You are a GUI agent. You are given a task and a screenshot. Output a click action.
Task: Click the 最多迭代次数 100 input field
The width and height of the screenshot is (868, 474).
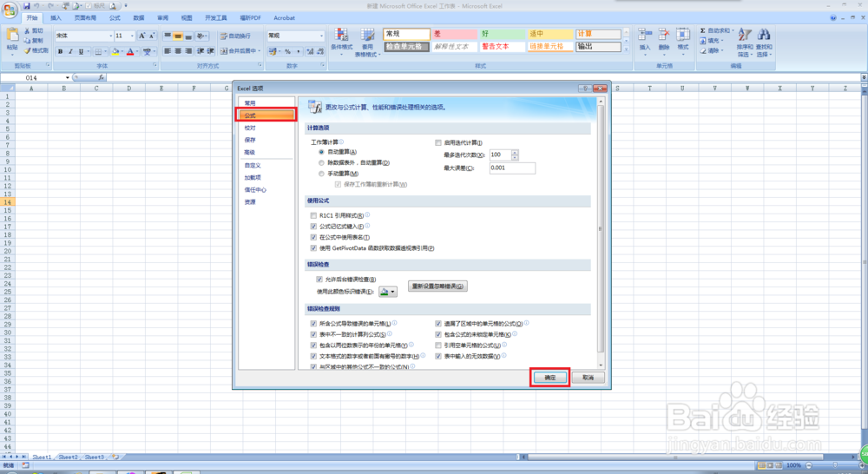(501, 155)
